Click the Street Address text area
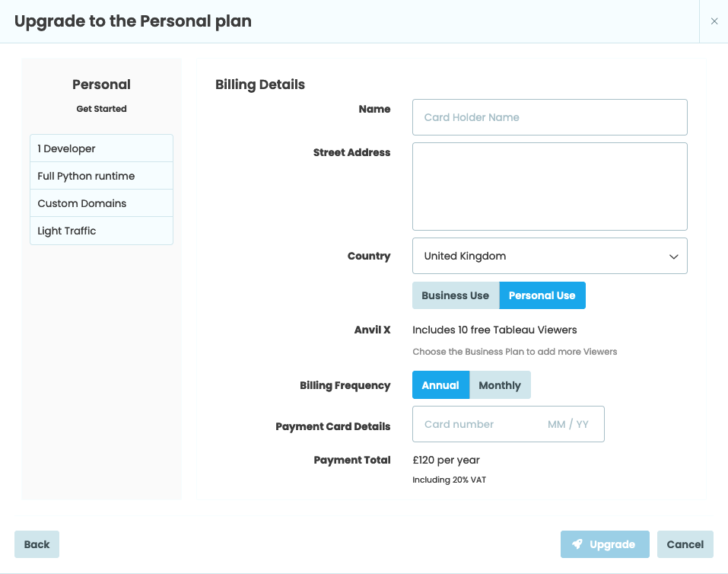The image size is (728, 574). (x=549, y=186)
